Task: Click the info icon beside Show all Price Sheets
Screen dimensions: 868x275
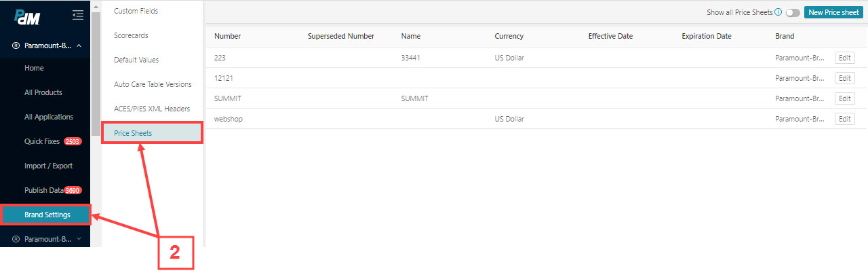Action: [778, 12]
